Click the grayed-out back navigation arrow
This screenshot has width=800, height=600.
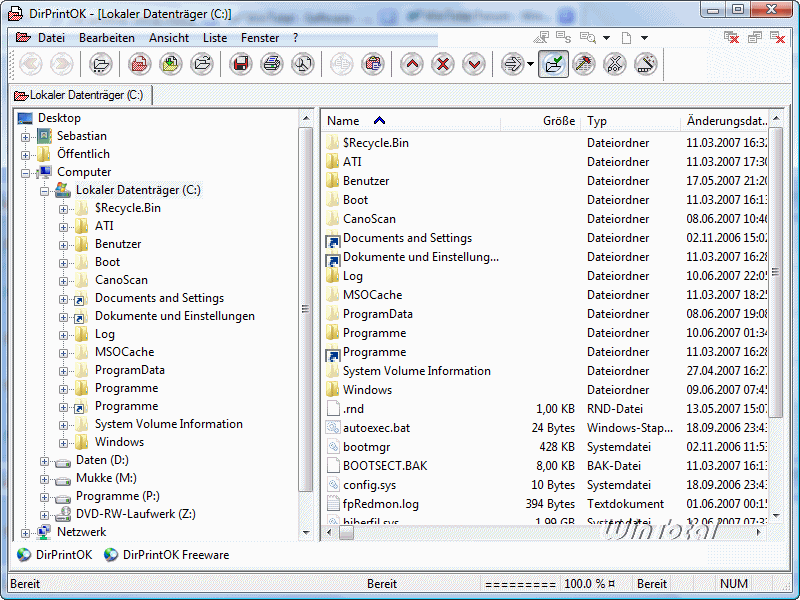(31, 64)
